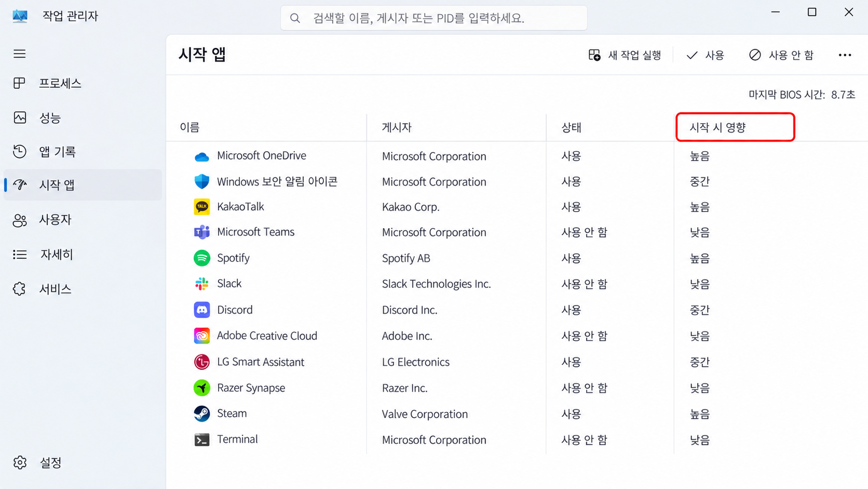This screenshot has height=489, width=868.
Task: Open the three-dot more options menu
Action: coord(845,55)
